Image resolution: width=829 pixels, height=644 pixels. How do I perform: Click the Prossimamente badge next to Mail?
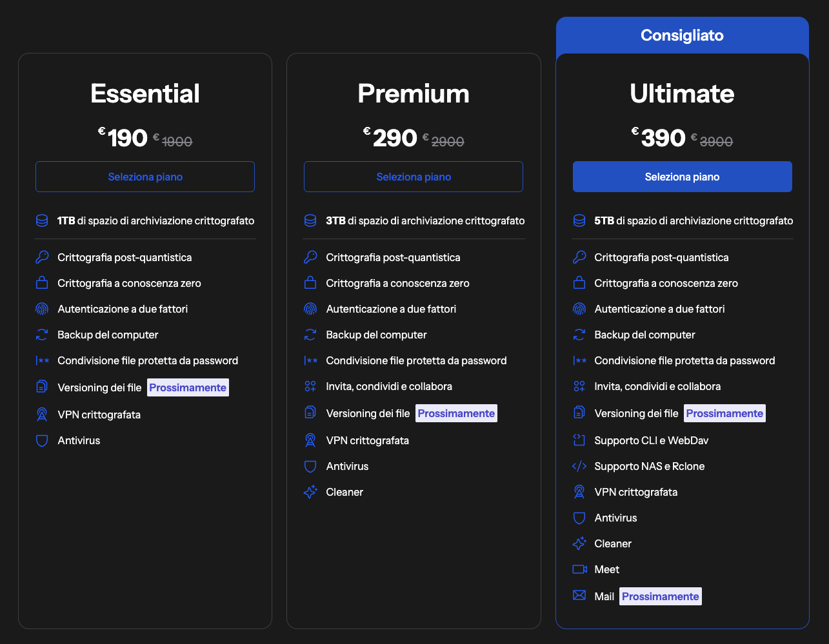pyautogui.click(x=660, y=596)
